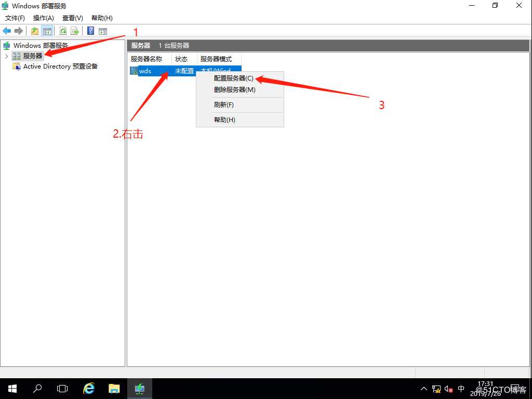Click the blue Back arrow toolbar icon

[x=7, y=31]
